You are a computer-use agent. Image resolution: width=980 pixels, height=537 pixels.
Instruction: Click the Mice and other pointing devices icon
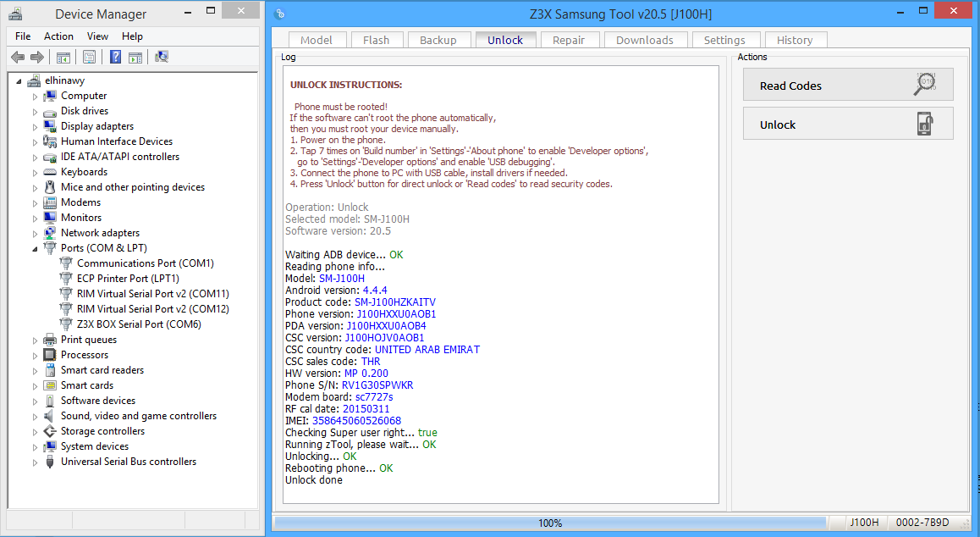pyautogui.click(x=50, y=187)
